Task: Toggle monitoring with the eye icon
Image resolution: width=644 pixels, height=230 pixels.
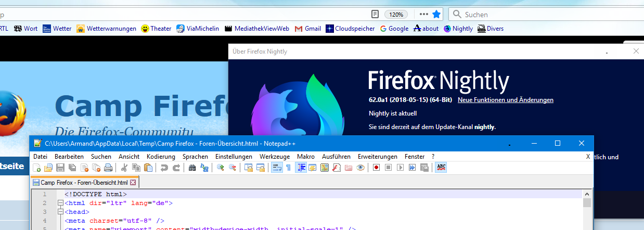Action: 360,168
